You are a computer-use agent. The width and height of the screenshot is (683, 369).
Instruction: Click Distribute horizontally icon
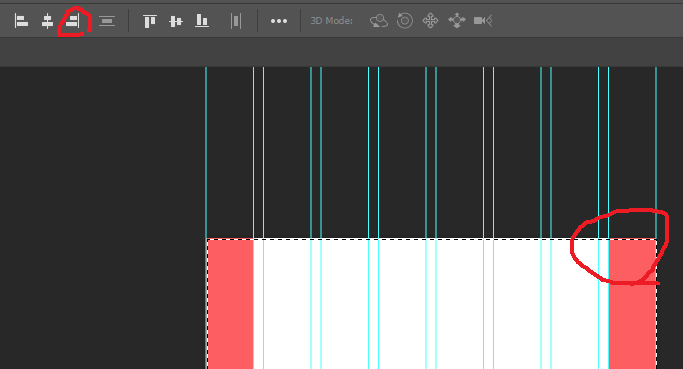coord(236,20)
